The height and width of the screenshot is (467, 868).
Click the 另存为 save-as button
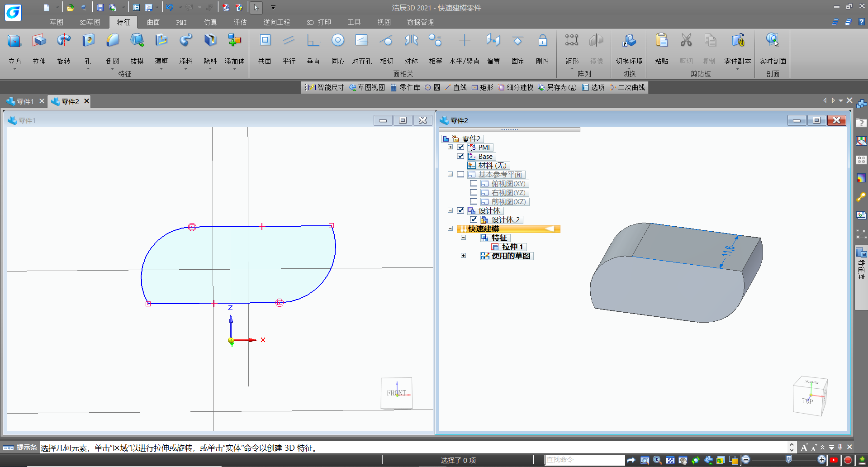[557, 87]
